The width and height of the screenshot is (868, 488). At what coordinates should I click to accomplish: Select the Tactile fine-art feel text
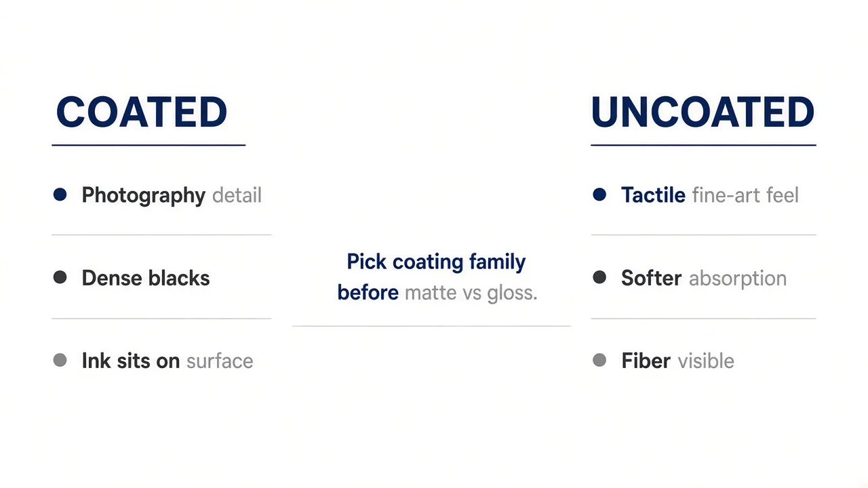coord(710,195)
